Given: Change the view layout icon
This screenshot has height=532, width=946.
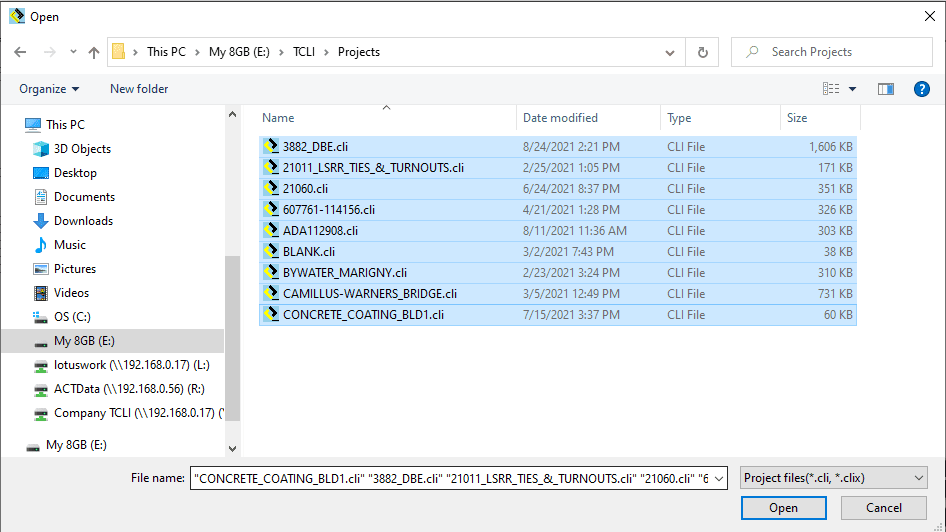Looking at the screenshot, I should coord(831,89).
